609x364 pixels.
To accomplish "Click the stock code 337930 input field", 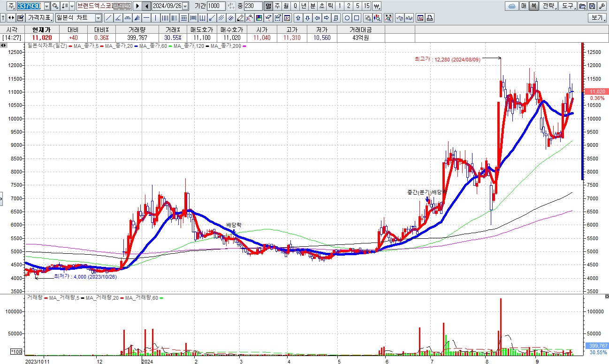I will pyautogui.click(x=30, y=6).
